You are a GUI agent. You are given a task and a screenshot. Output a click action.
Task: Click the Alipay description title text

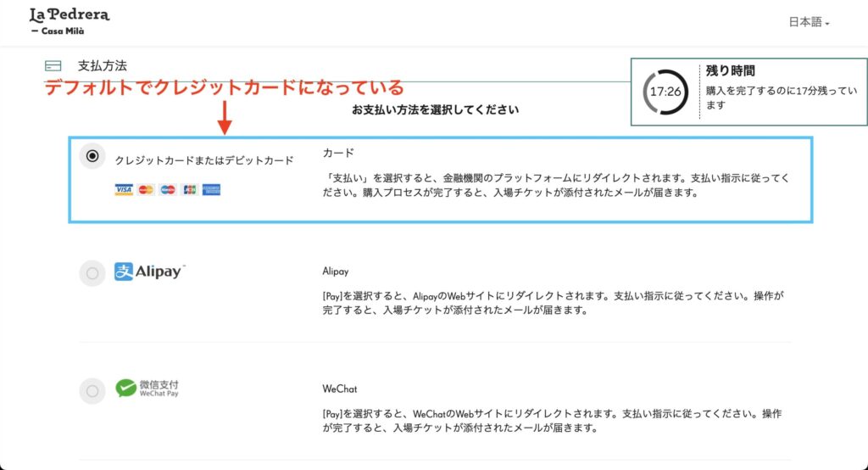336,271
